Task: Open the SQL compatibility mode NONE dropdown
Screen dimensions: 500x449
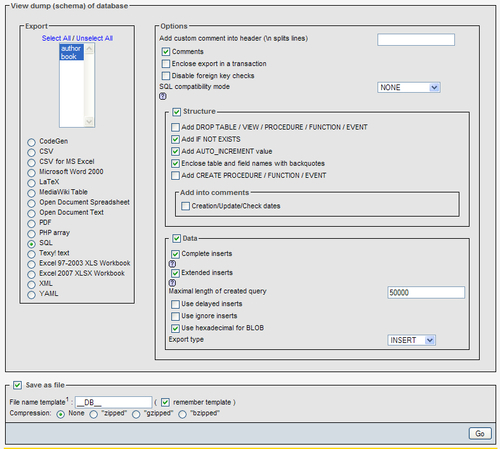Action: [409, 87]
